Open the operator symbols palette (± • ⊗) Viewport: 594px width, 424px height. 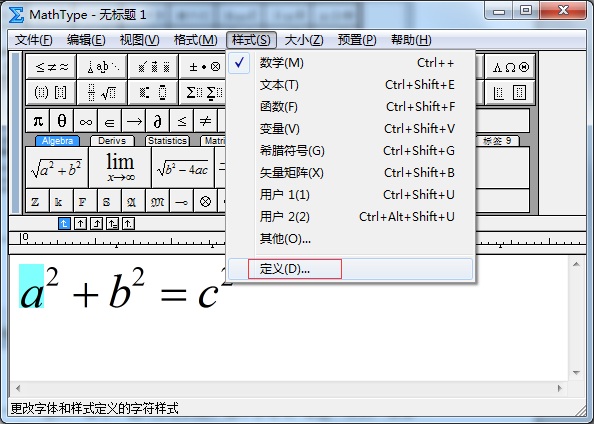203,67
